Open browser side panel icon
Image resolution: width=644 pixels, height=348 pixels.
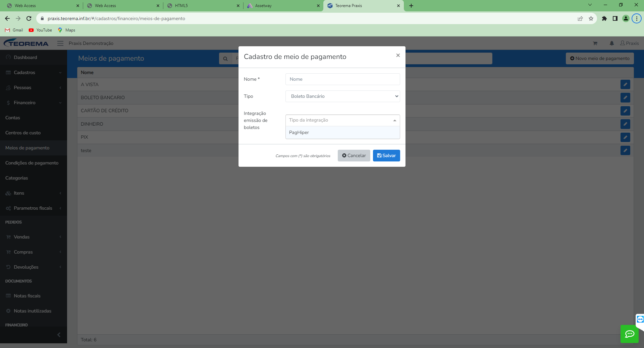click(x=615, y=18)
